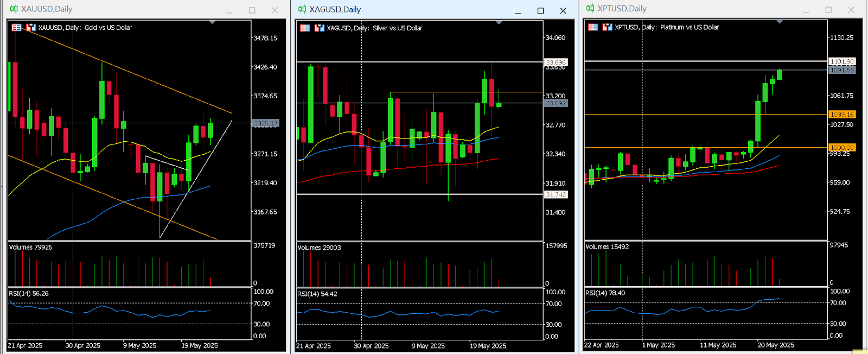Close the XPTUSD,Daily window
This screenshot has width=868, height=354.
click(851, 10)
